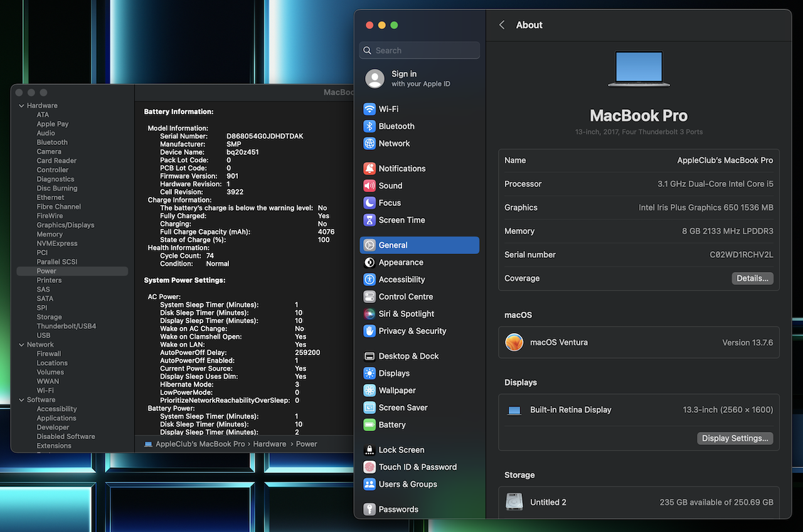Open Bluetooth icon in System Settings sidebar
The image size is (803, 532).
370,126
